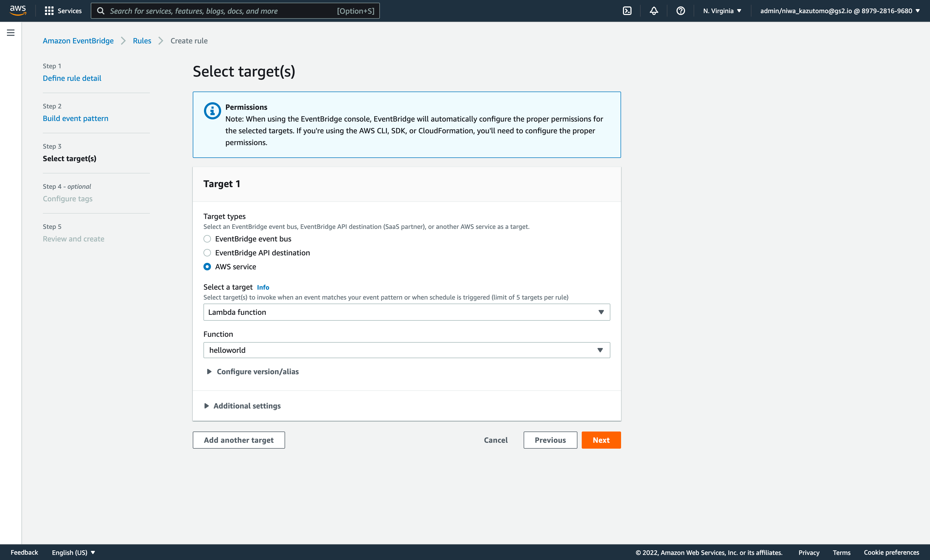The height and width of the screenshot is (560, 930).
Task: Open Amazon EventBridge breadcrumb link
Action: pos(78,41)
